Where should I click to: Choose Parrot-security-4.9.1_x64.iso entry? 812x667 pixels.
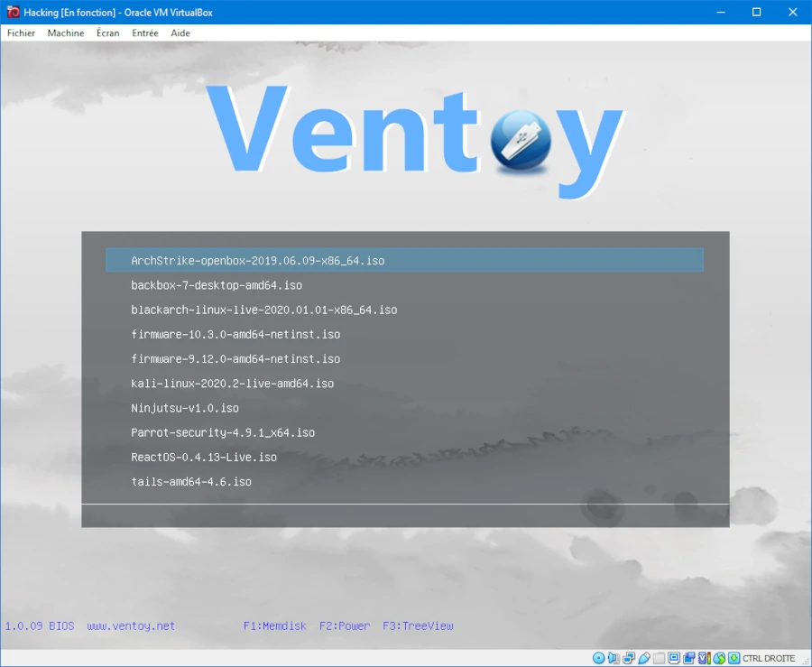pyautogui.click(x=223, y=433)
